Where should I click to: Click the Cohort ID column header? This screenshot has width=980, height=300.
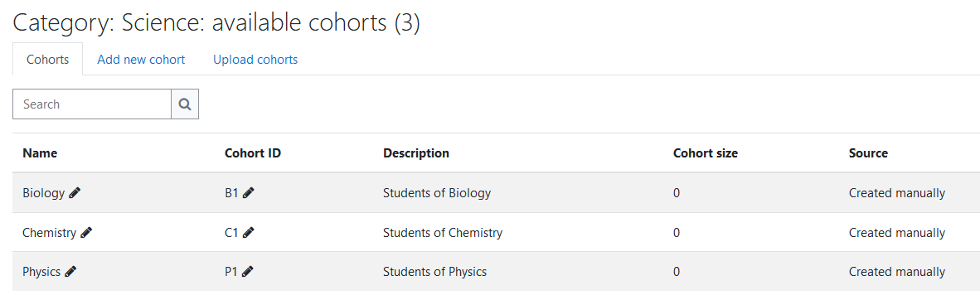(x=253, y=153)
